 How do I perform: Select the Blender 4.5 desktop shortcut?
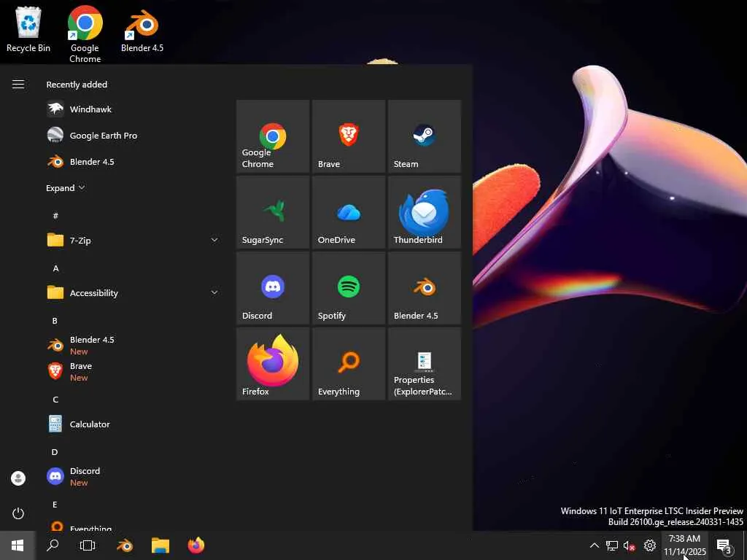142,29
